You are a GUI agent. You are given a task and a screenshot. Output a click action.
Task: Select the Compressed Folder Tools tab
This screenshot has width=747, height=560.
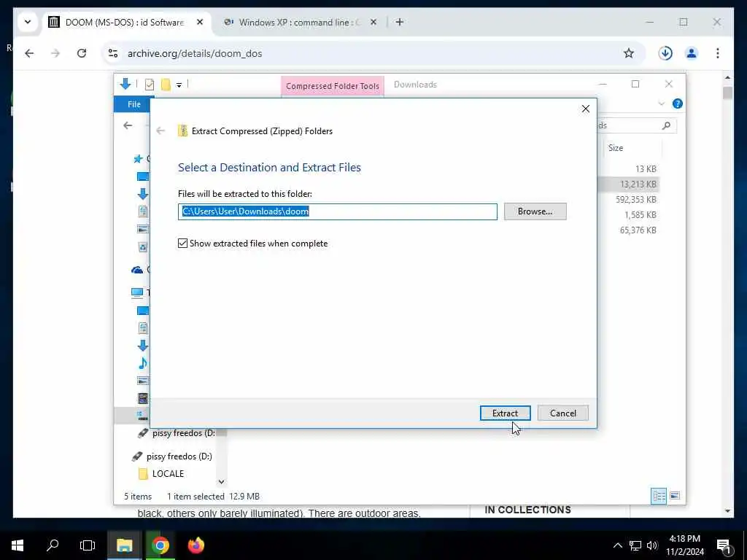[333, 86]
